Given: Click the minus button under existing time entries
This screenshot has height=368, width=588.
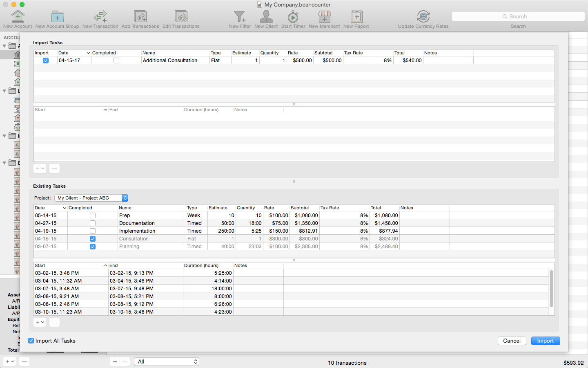Looking at the screenshot, I should [x=54, y=322].
